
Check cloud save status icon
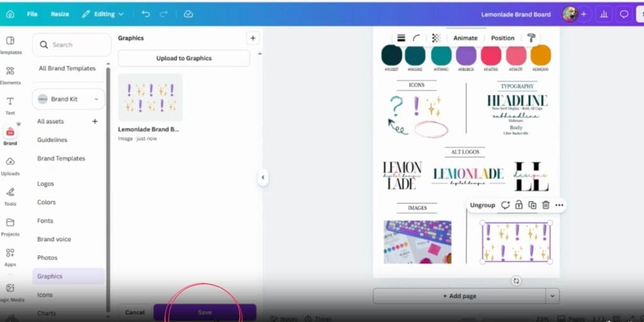coord(188,14)
